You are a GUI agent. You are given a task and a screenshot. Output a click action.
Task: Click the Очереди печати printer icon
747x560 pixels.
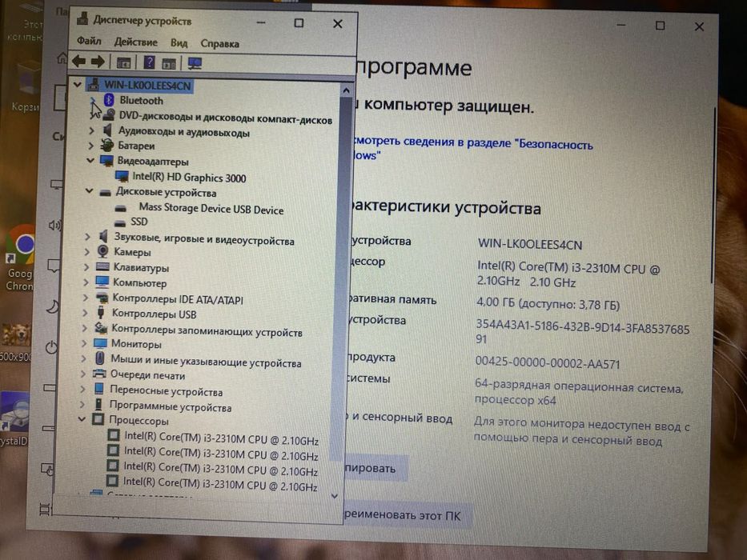pos(99,374)
